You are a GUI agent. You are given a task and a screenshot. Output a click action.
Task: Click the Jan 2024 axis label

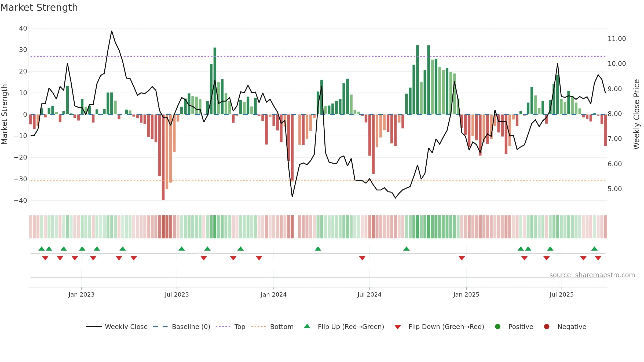(x=273, y=294)
